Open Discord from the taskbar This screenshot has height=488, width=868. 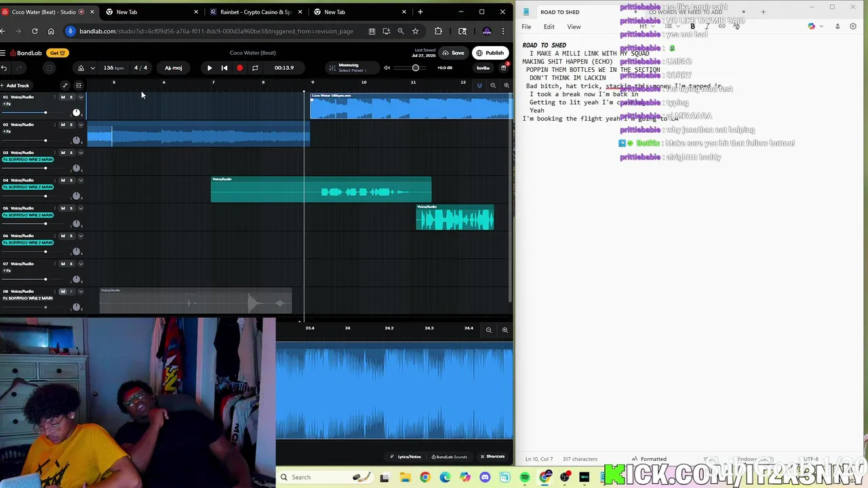[x=485, y=477]
